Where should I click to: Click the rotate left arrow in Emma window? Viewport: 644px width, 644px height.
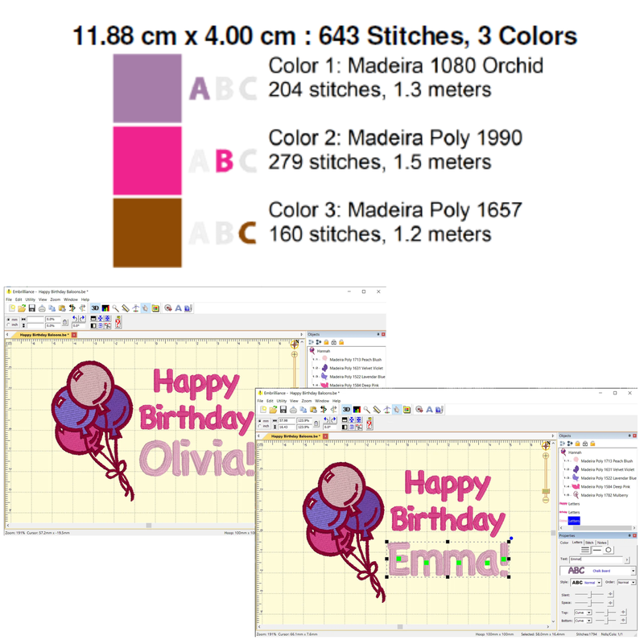tap(326, 419)
